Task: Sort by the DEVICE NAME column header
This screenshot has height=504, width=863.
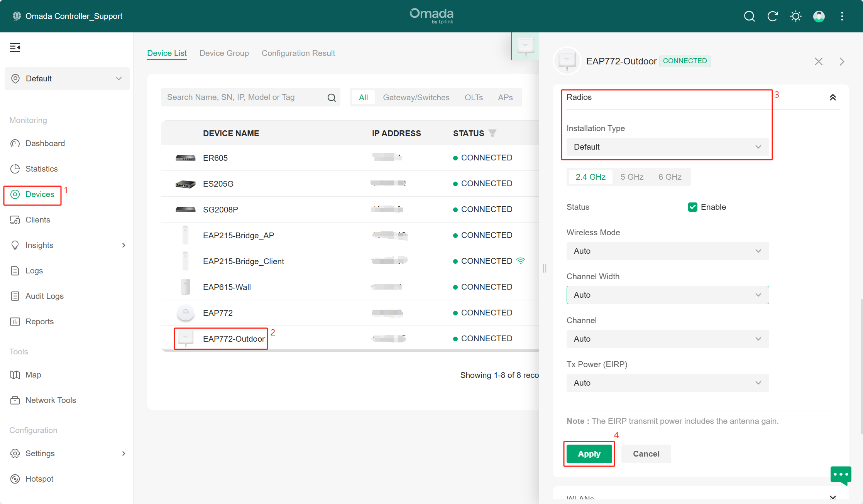Action: click(x=231, y=133)
